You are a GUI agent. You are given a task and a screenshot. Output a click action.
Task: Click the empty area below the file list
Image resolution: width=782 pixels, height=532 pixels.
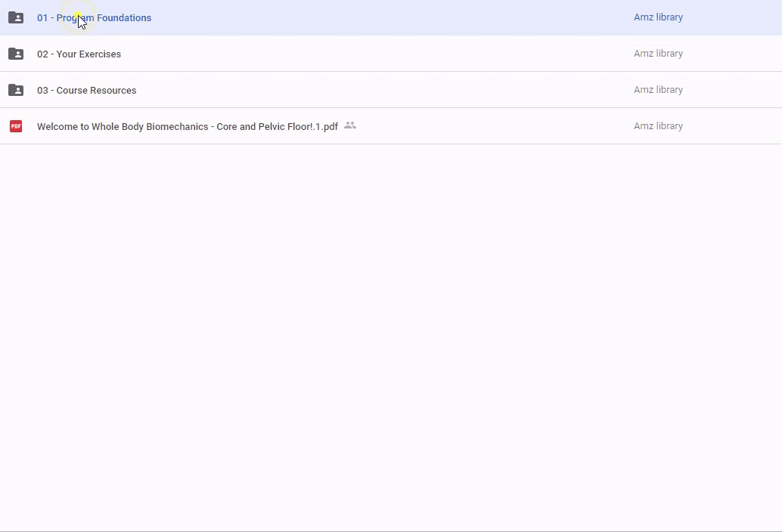point(391,332)
